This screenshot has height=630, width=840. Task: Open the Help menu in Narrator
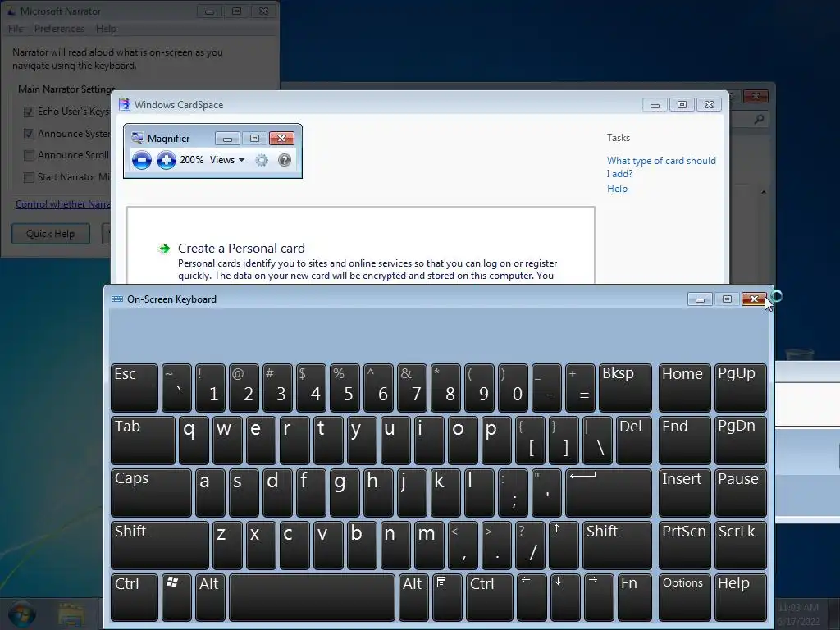point(106,29)
